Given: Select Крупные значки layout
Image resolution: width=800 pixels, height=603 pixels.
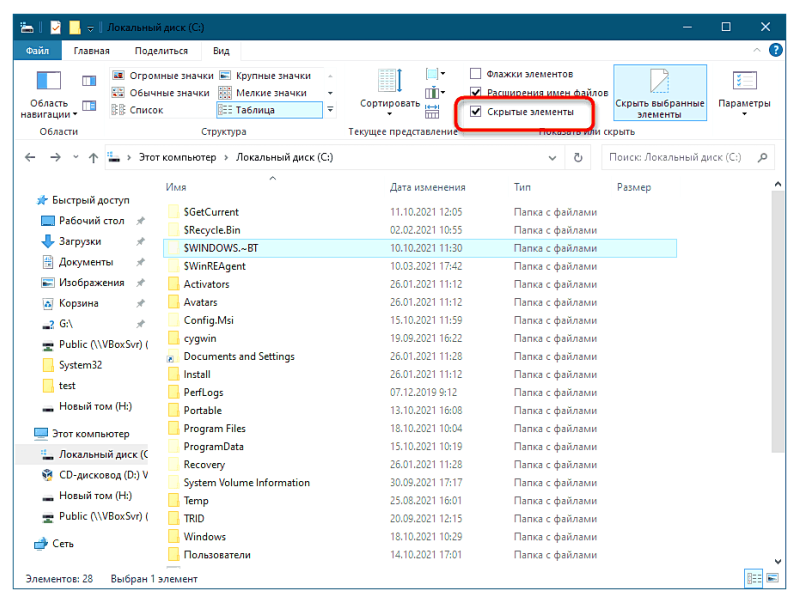Looking at the screenshot, I should coord(265,76).
